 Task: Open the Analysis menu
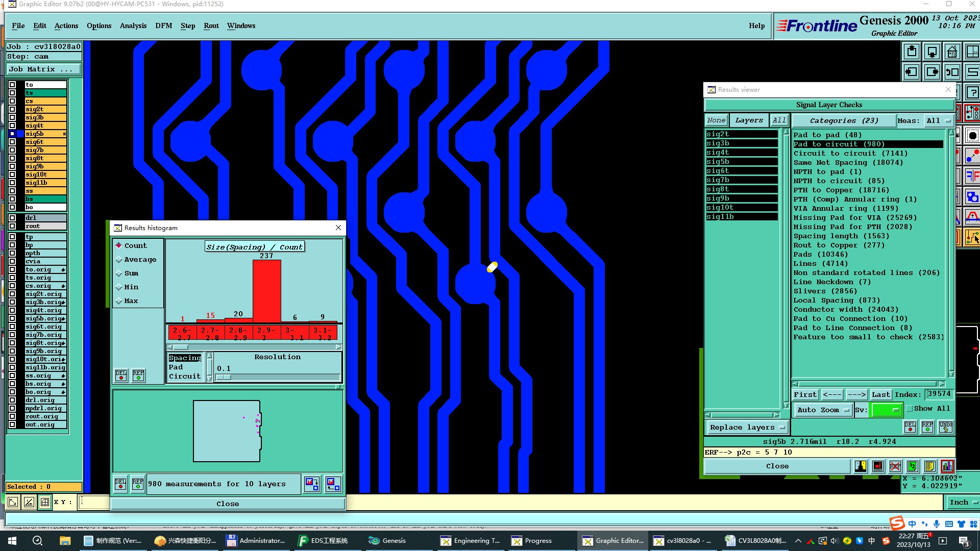tap(133, 26)
